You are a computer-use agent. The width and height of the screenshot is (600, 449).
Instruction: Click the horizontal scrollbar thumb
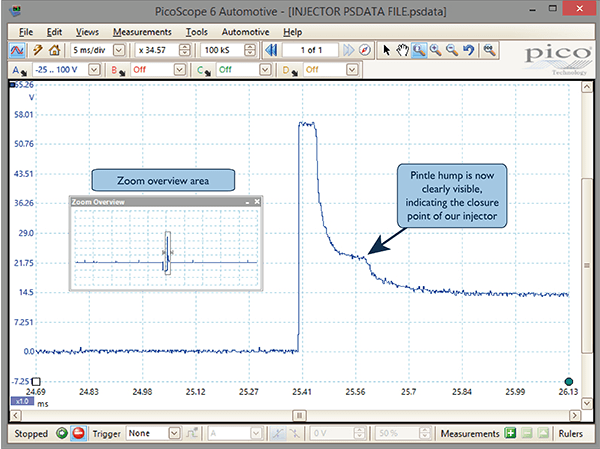coord(299,415)
